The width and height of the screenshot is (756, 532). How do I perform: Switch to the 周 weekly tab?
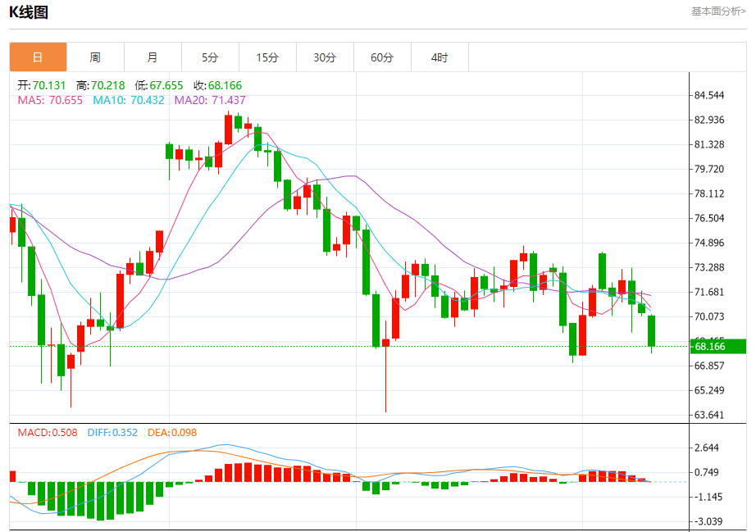[95, 57]
